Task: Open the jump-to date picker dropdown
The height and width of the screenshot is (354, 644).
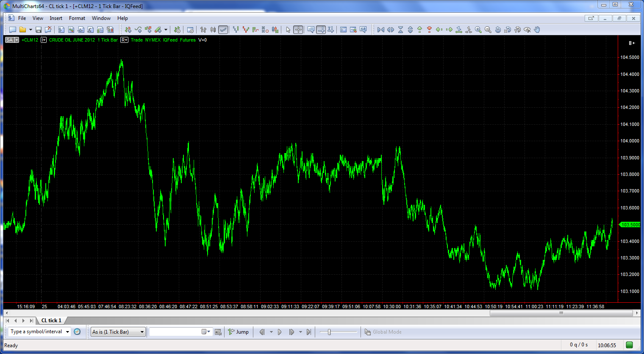Action: pos(206,332)
